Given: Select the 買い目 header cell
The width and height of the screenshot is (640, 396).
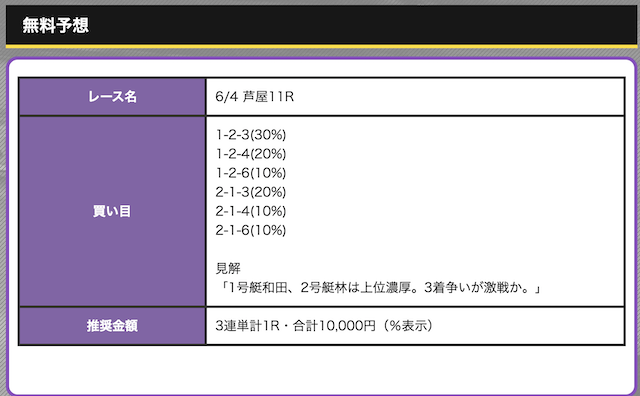Looking at the screenshot, I should click(x=112, y=211).
